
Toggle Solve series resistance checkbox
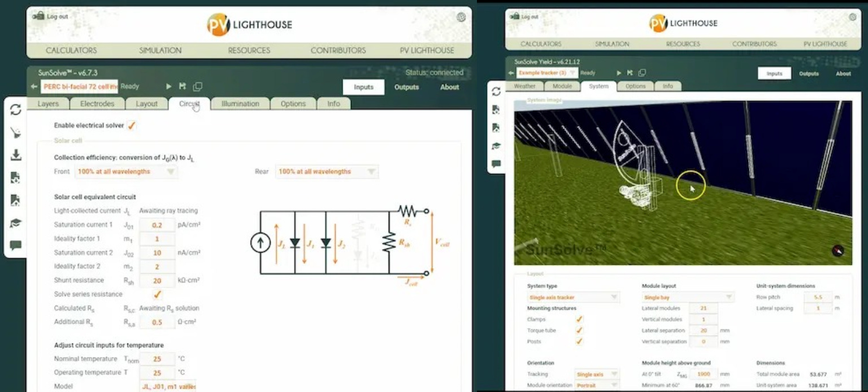coord(157,294)
